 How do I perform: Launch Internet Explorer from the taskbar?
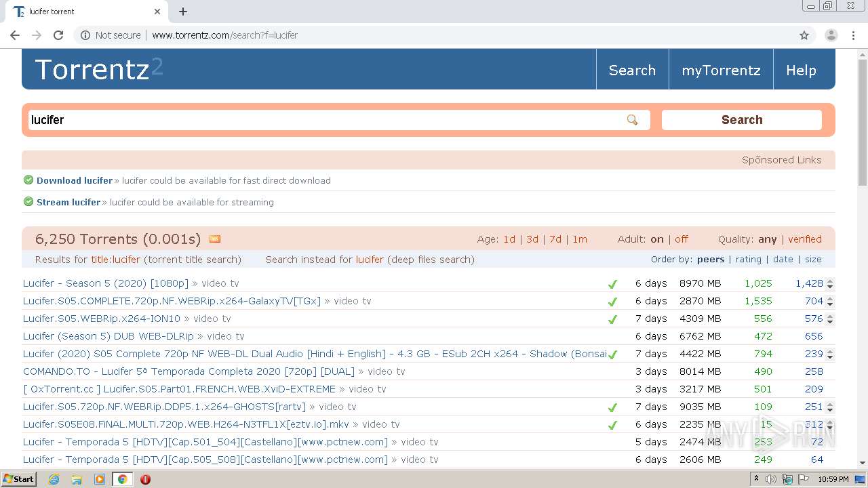(x=54, y=479)
